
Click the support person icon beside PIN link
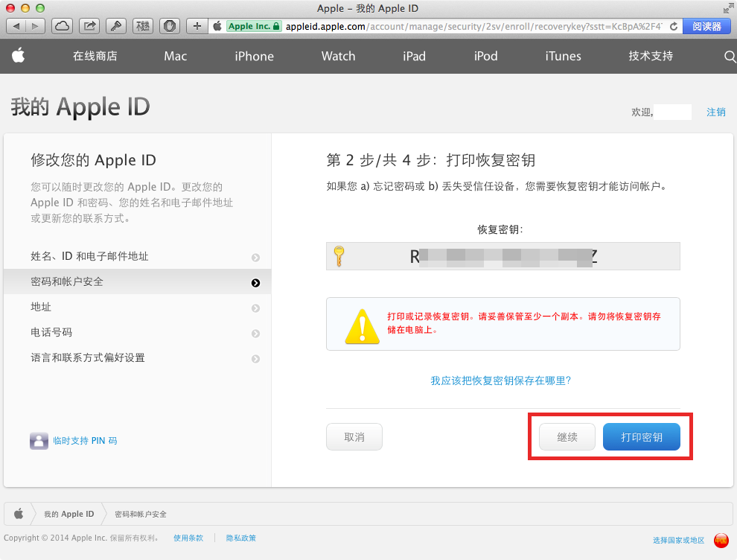[x=39, y=441]
